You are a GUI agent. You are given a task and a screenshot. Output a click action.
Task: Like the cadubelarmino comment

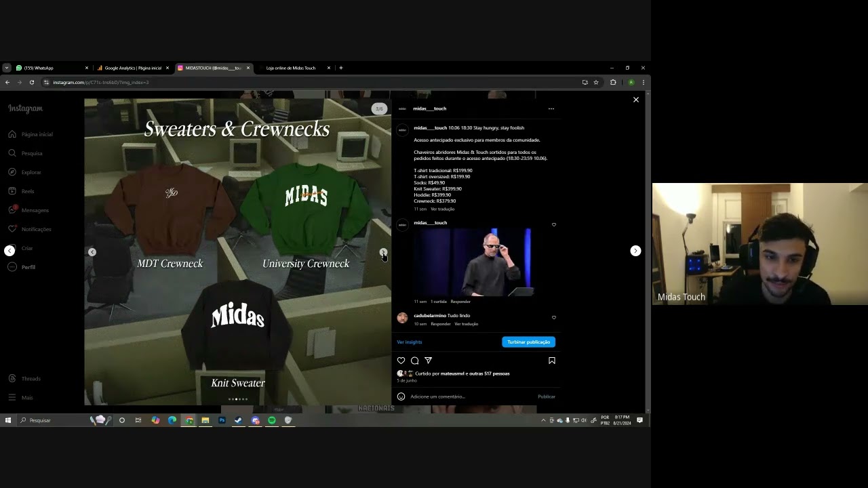[554, 317]
